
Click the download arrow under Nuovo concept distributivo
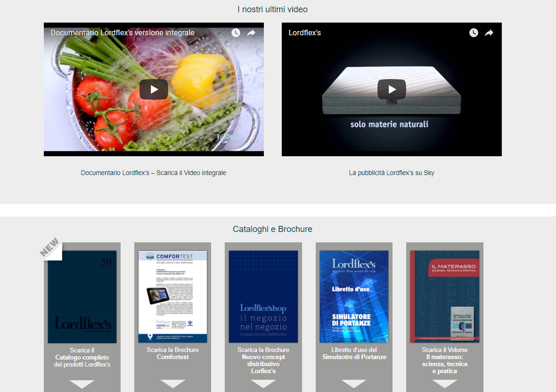[263, 384]
